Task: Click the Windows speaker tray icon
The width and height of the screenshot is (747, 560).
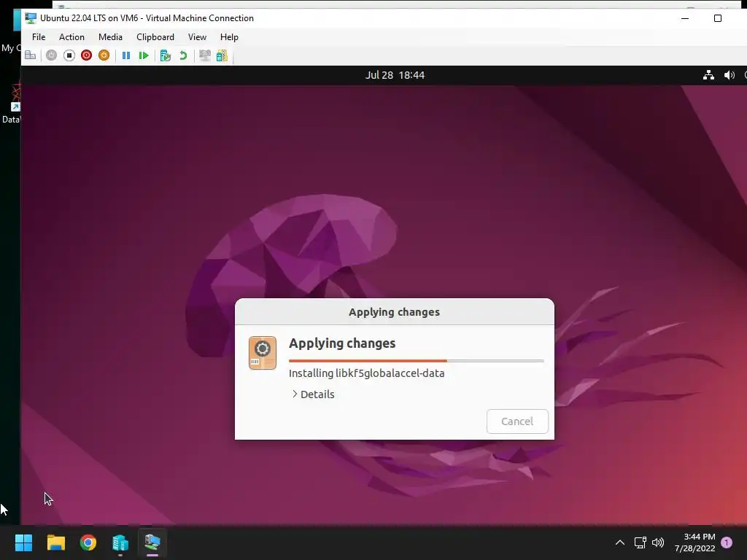Action: 658,542
